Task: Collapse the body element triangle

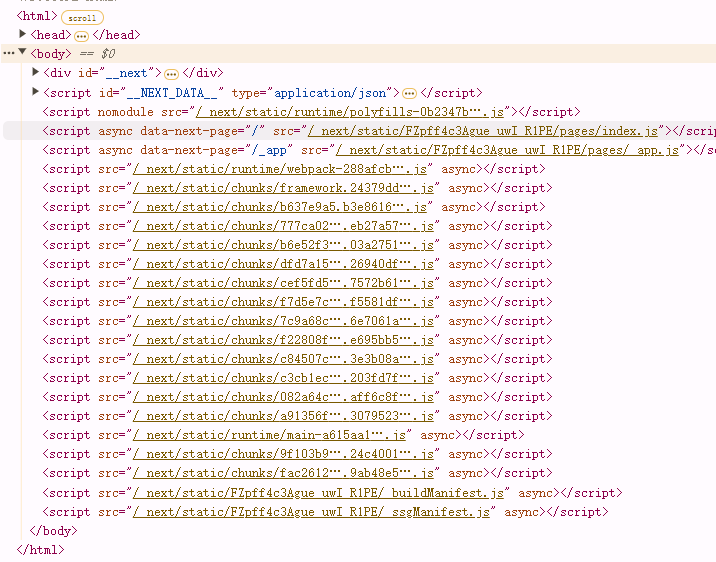Action: (x=22, y=52)
